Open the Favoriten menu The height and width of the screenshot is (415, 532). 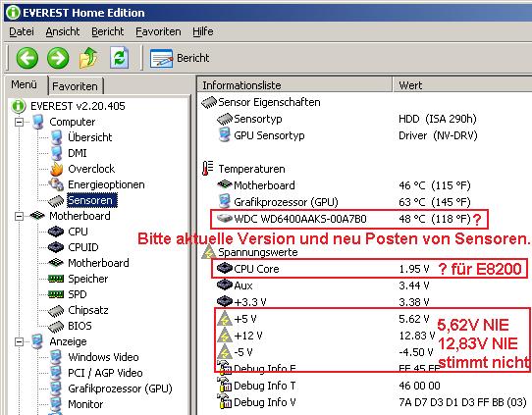tap(158, 31)
